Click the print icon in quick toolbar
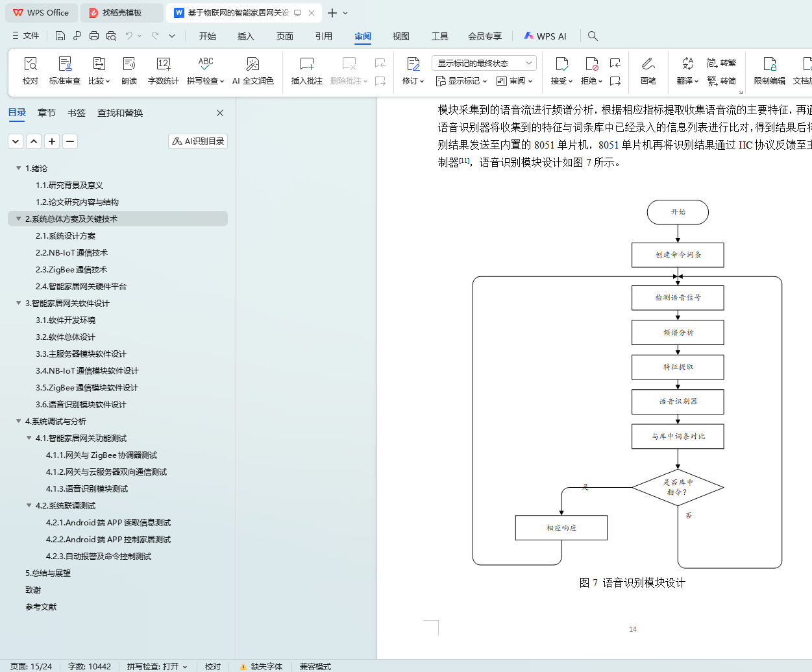The image size is (812, 672). (94, 36)
